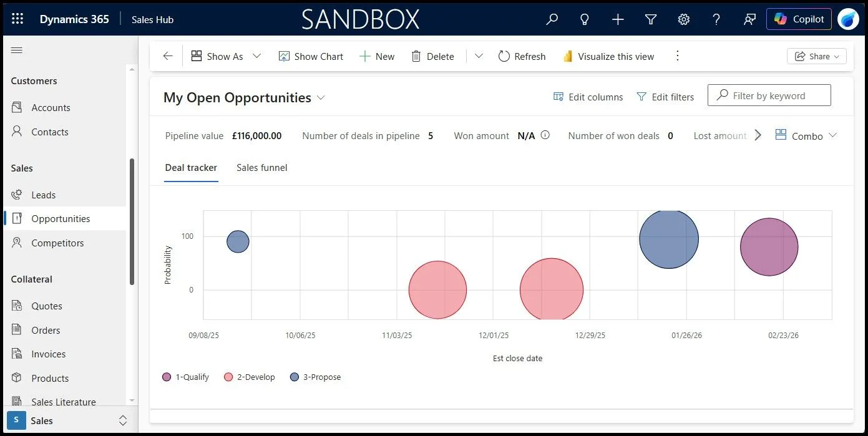Open My Open Opportunities view selector
The width and height of the screenshot is (868, 436).
click(x=244, y=97)
